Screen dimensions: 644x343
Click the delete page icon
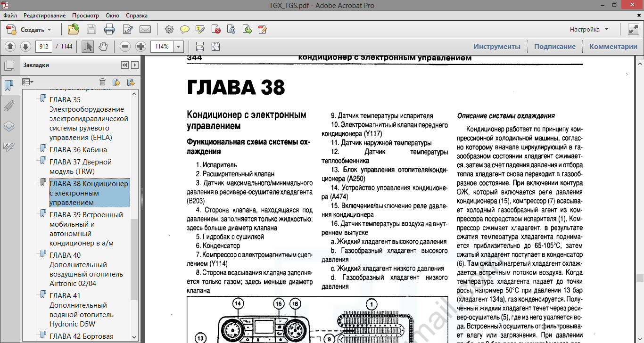[x=216, y=30]
